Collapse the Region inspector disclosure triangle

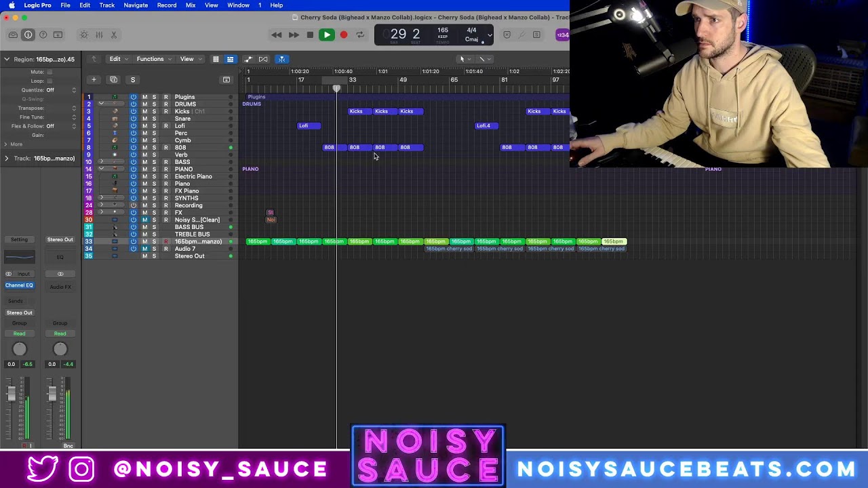coord(7,59)
